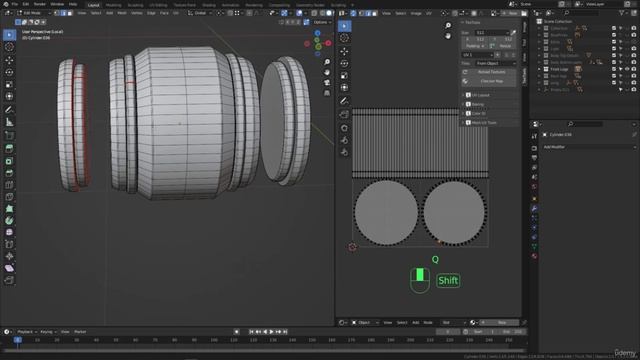Activate the Scale tool in 3D viewport
Image resolution: width=640 pixels, height=360 pixels.
[x=9, y=84]
